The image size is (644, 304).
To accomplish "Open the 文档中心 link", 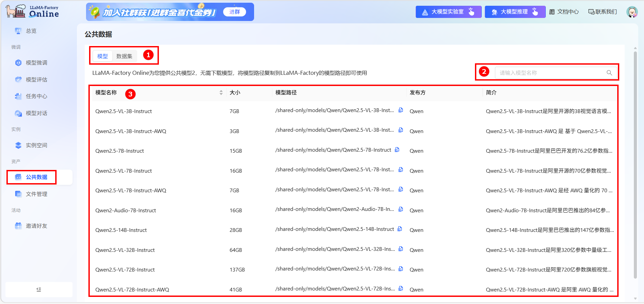I will [x=564, y=12].
